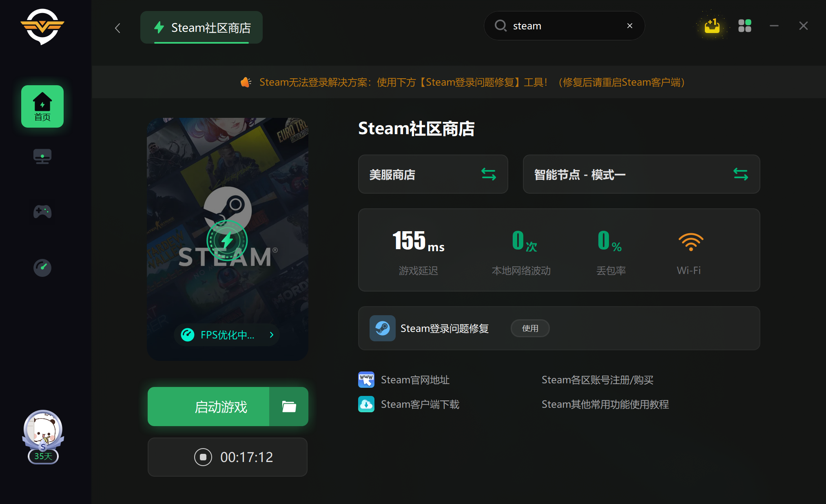This screenshot has height=504, width=826.
Task: Click the back chevron near the tab
Action: (x=117, y=28)
